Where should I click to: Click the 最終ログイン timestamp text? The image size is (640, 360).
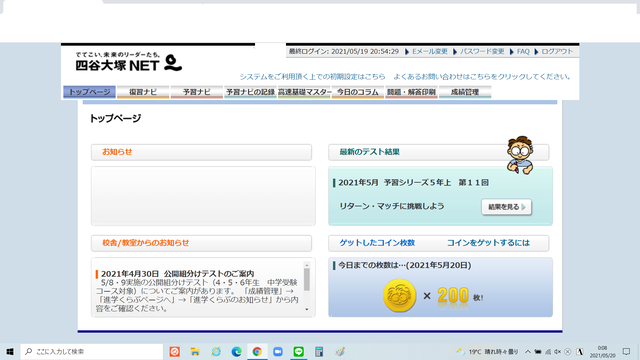coord(344,51)
